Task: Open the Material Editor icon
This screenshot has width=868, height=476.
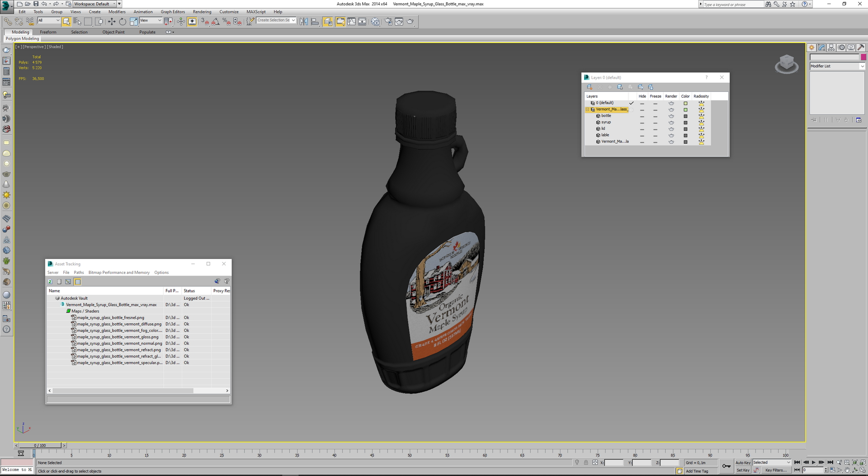Action: tap(375, 21)
